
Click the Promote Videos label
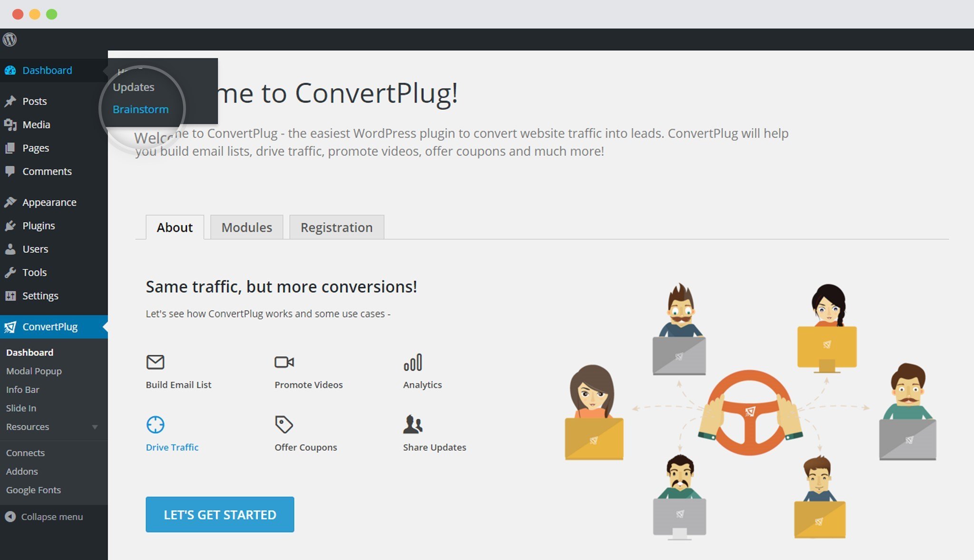tap(309, 385)
